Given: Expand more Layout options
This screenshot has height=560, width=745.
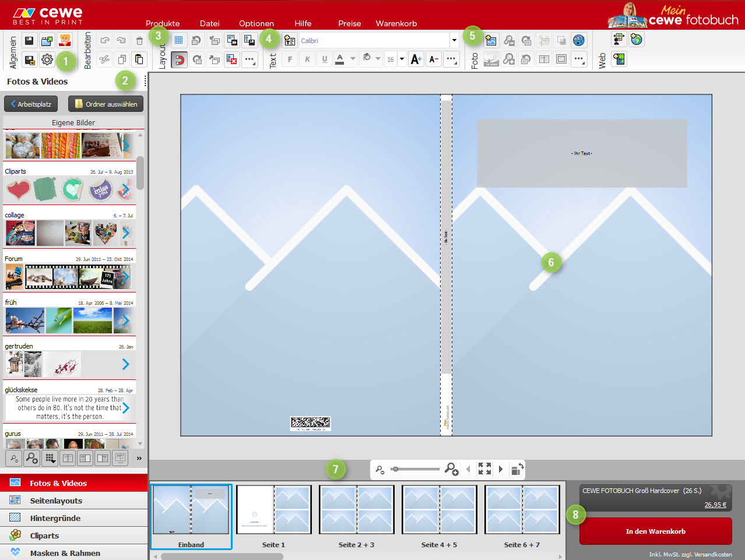Looking at the screenshot, I should point(249,59).
